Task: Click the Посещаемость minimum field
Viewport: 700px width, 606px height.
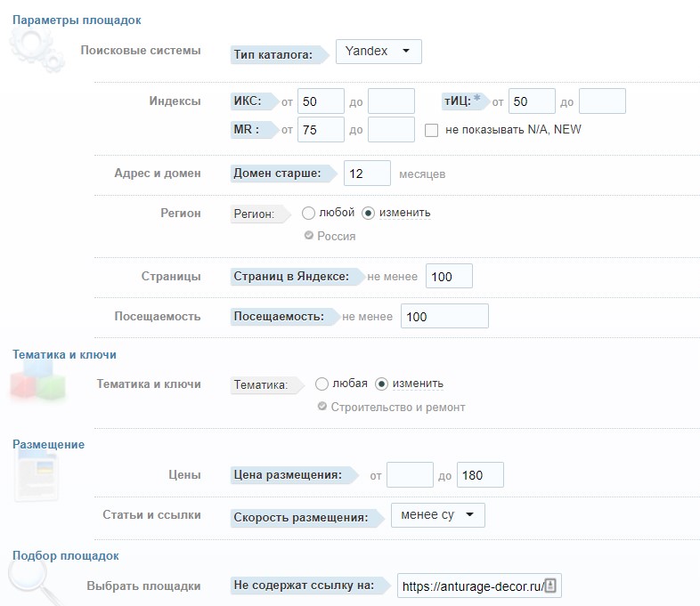Action: point(444,316)
